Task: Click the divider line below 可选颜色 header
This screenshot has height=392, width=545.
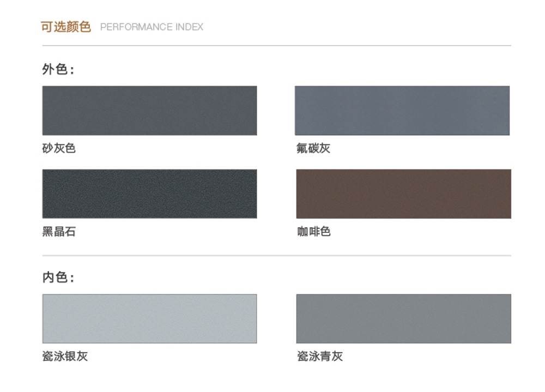Action: 277,46
